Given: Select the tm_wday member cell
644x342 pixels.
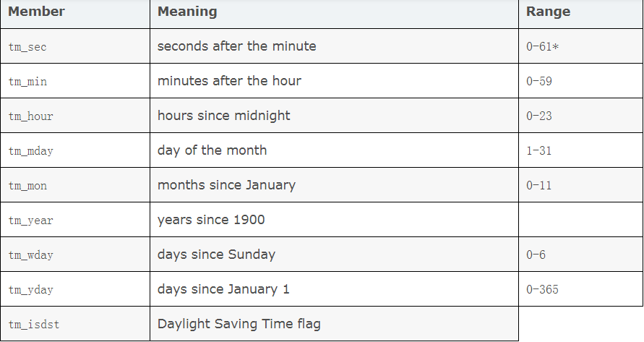Looking at the screenshot, I should coord(75,254).
